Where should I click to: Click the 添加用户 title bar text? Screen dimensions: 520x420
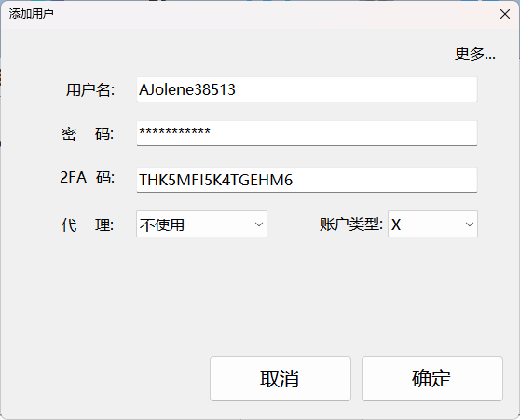(x=31, y=14)
